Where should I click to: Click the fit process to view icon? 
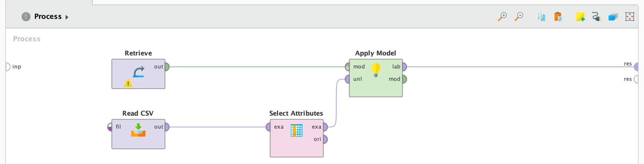630,16
